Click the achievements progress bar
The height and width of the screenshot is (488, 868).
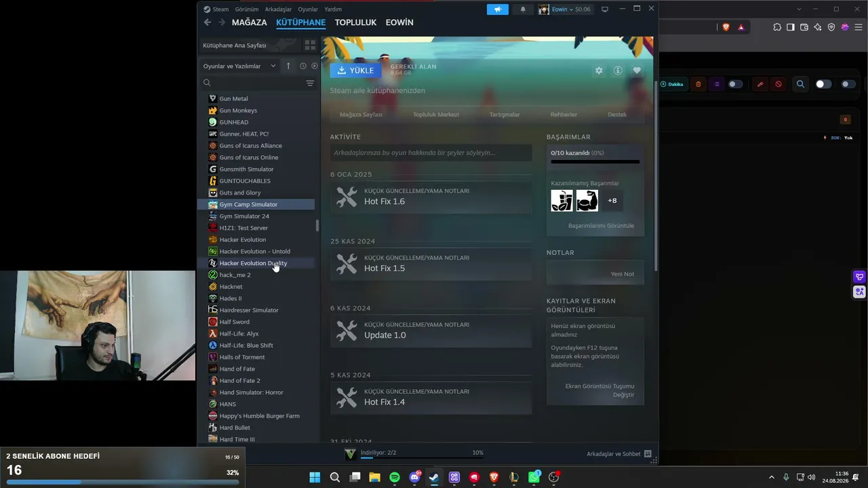pyautogui.click(x=595, y=162)
